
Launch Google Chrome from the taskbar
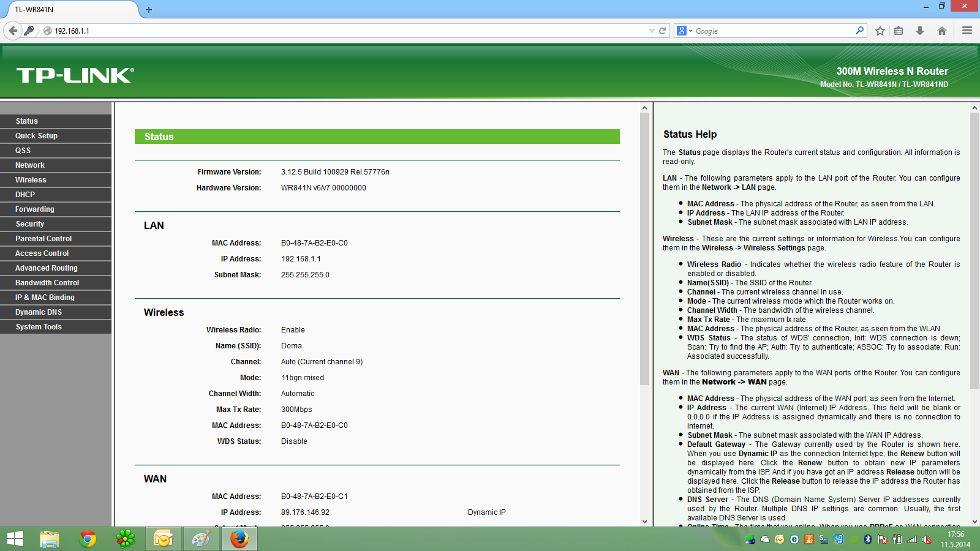pyautogui.click(x=88, y=539)
